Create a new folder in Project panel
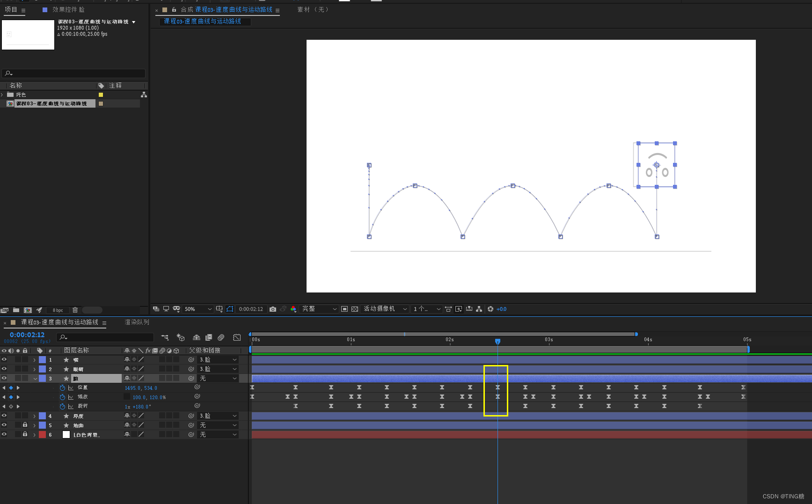This screenshot has height=504, width=812. tap(16, 310)
